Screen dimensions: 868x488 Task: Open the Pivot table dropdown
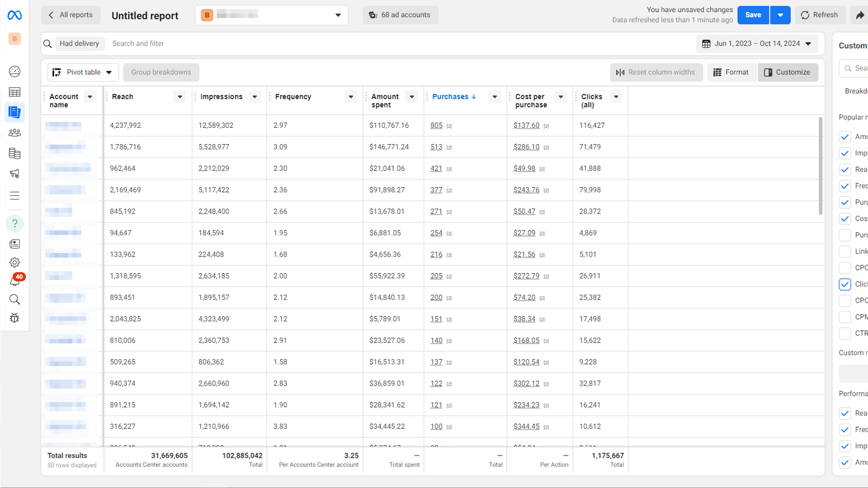[x=83, y=72]
